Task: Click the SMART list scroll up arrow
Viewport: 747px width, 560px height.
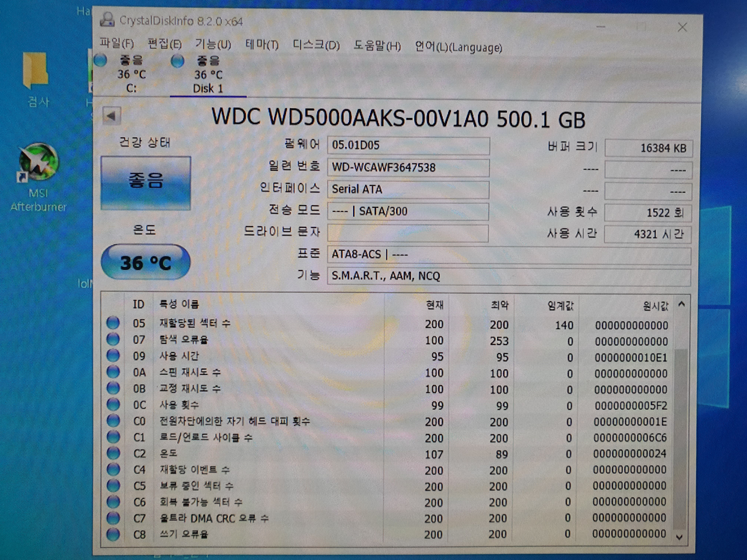Action: [x=681, y=305]
